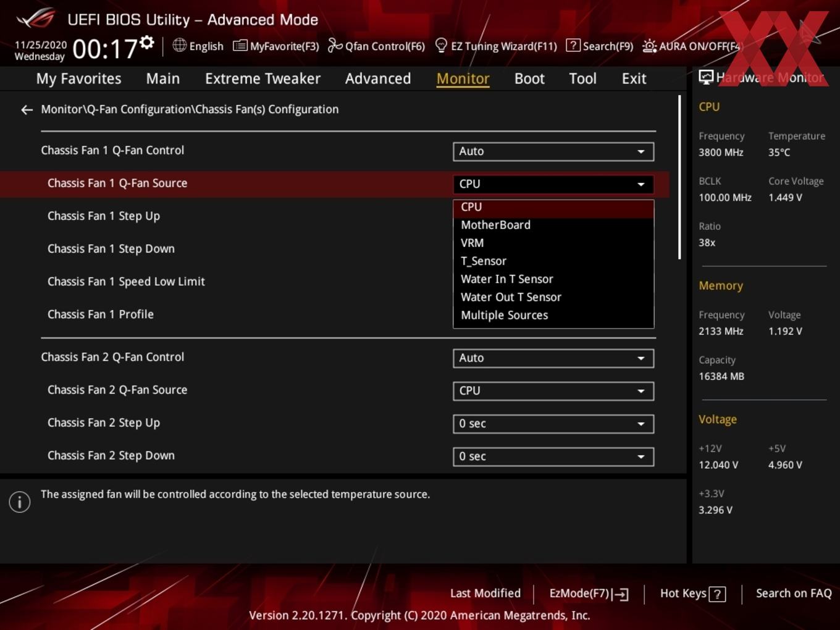Open Boot tab
This screenshot has height=630, width=840.
pos(529,78)
